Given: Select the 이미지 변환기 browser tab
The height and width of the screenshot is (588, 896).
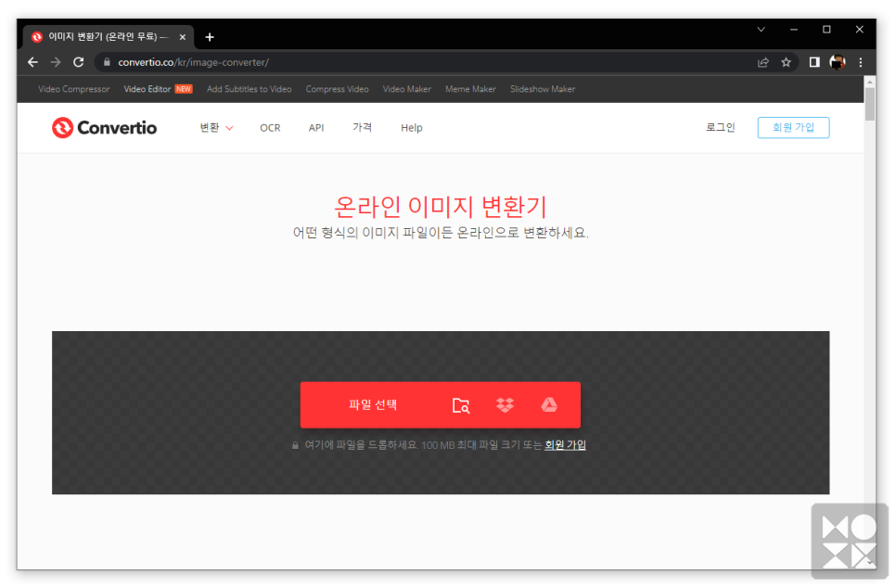Looking at the screenshot, I should [109, 37].
